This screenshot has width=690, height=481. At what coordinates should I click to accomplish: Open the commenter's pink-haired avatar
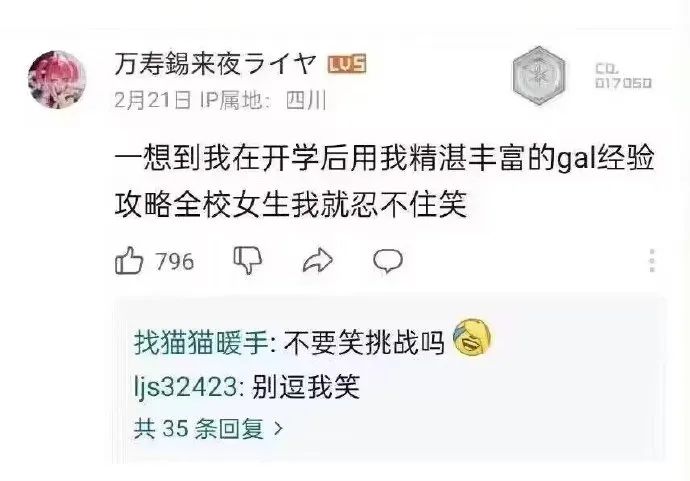pos(57,79)
